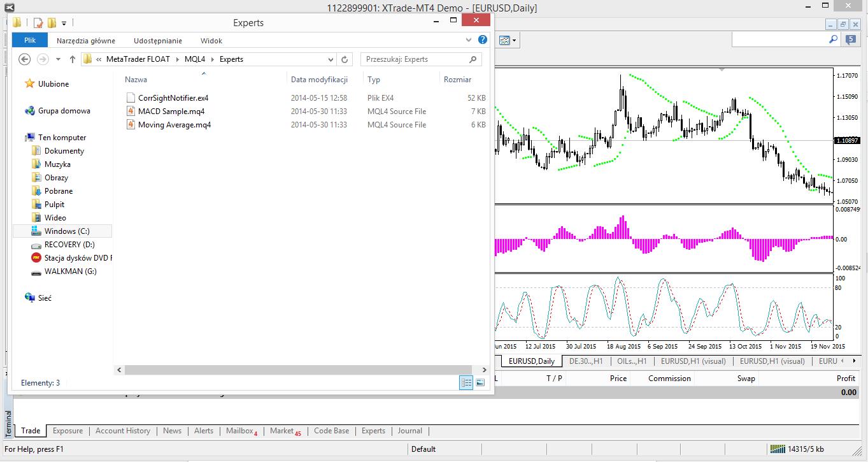This screenshot has height=462, width=868.
Task: Open the chart templates dropdown icon
Action: (508, 40)
